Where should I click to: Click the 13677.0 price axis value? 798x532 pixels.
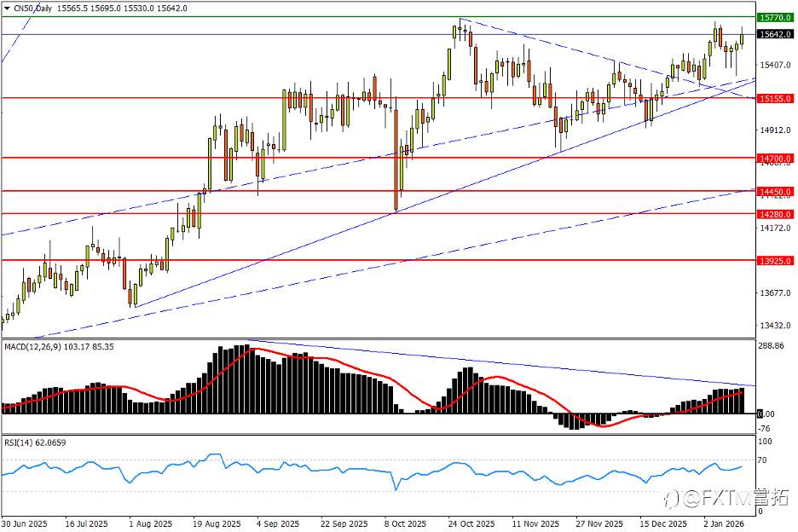pyautogui.click(x=775, y=293)
